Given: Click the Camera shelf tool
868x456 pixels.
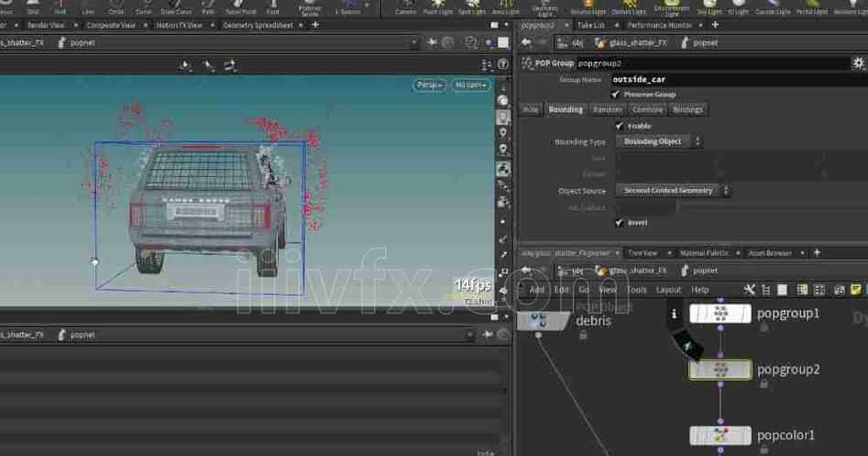Looking at the screenshot, I should click(406, 7).
